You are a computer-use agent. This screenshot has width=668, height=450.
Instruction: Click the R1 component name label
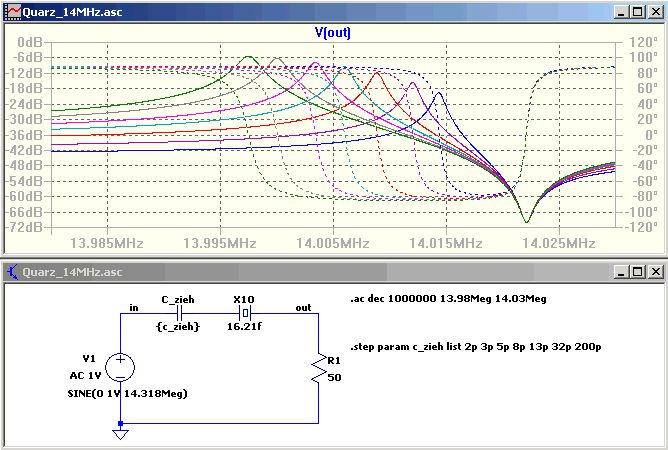click(334, 361)
